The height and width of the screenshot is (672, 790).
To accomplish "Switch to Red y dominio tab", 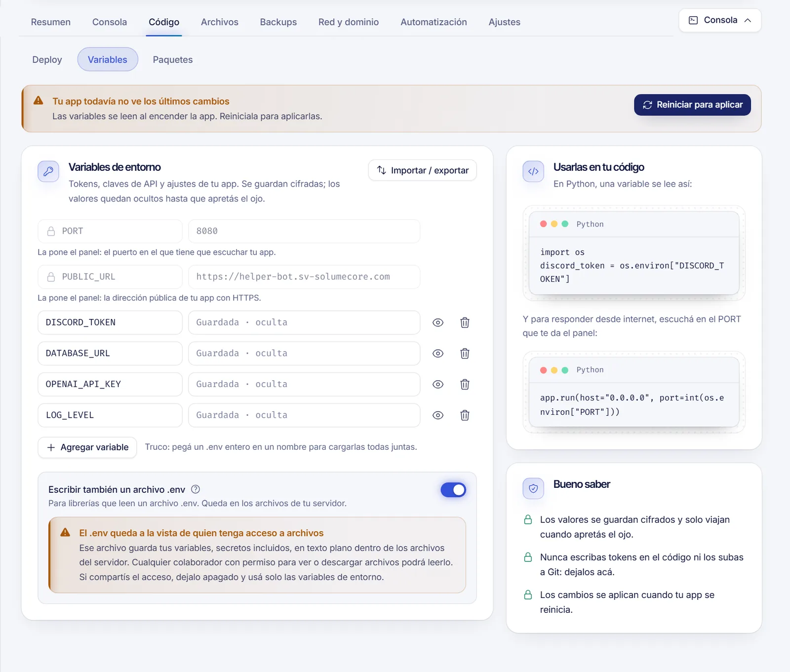I will [x=349, y=22].
